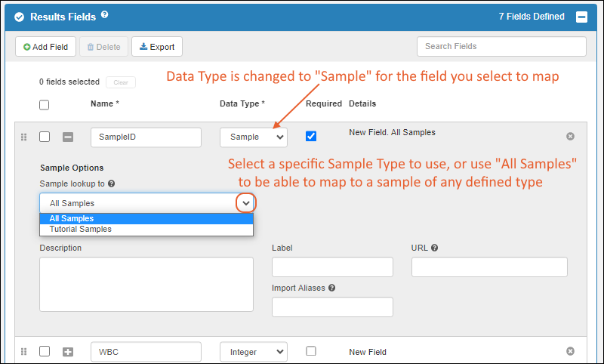Viewport: 604px width, 364px height.
Task: Collapse the Results Fields panel with minus icon
Action: [581, 17]
